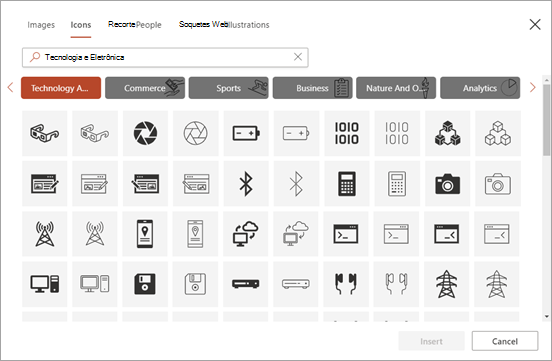Select the outline earbuds icon

pos(396,284)
